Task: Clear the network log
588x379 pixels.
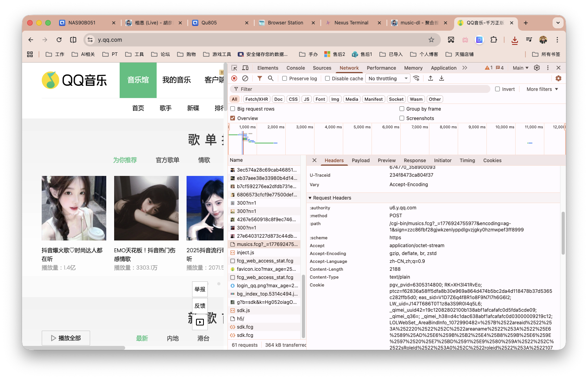Action: click(245, 78)
